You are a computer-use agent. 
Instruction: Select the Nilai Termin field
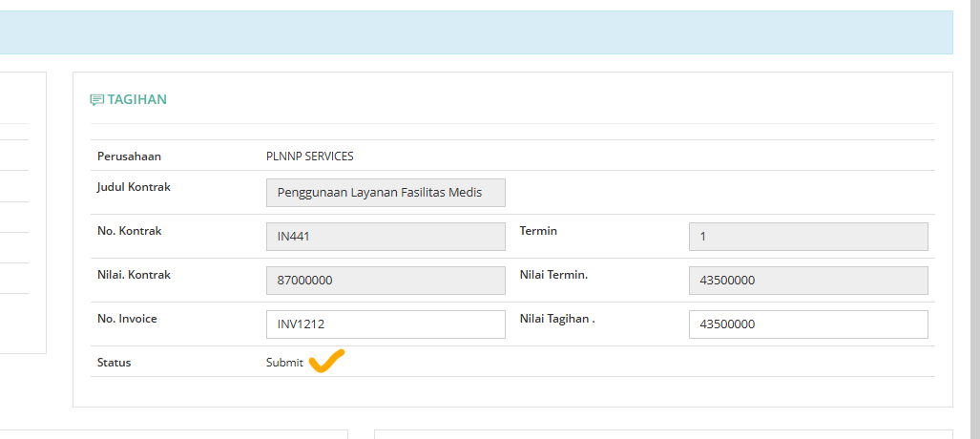point(807,281)
